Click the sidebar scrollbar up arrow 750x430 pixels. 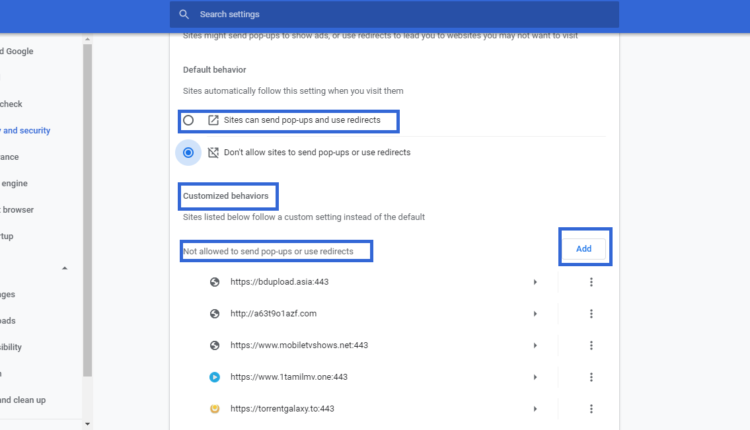(87, 39)
